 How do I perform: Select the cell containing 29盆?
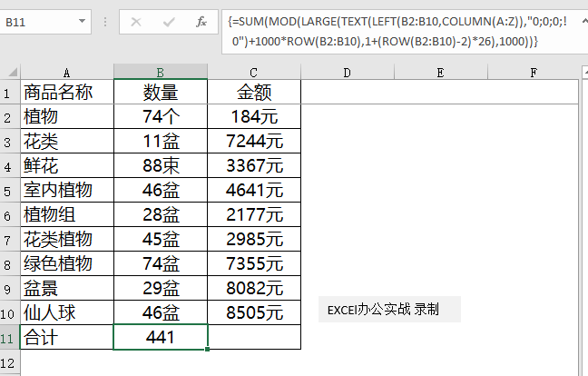(x=161, y=288)
